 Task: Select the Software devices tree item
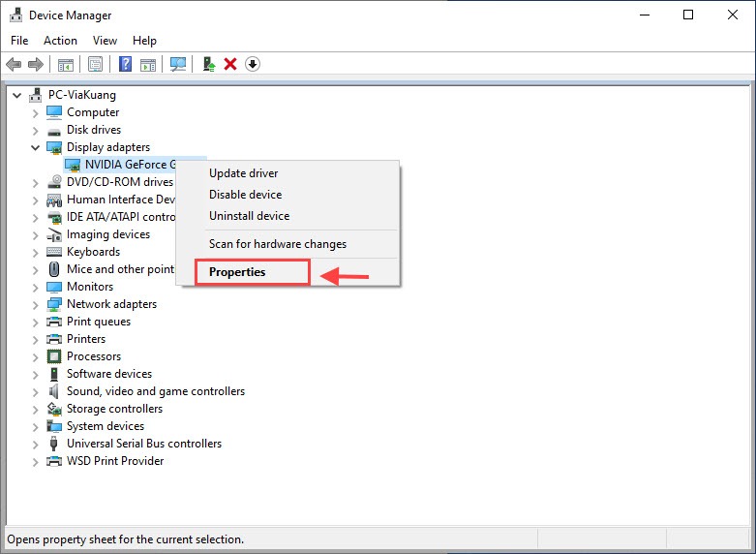pyautogui.click(x=109, y=374)
